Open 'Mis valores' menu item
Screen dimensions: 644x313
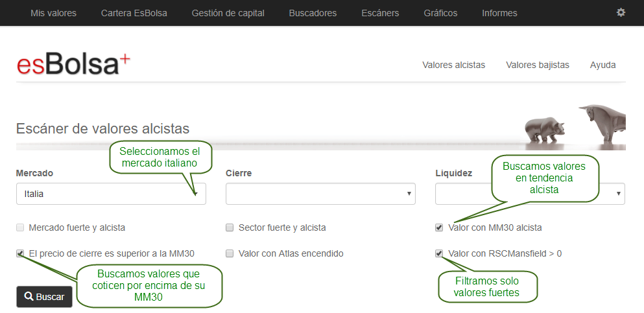pos(53,13)
